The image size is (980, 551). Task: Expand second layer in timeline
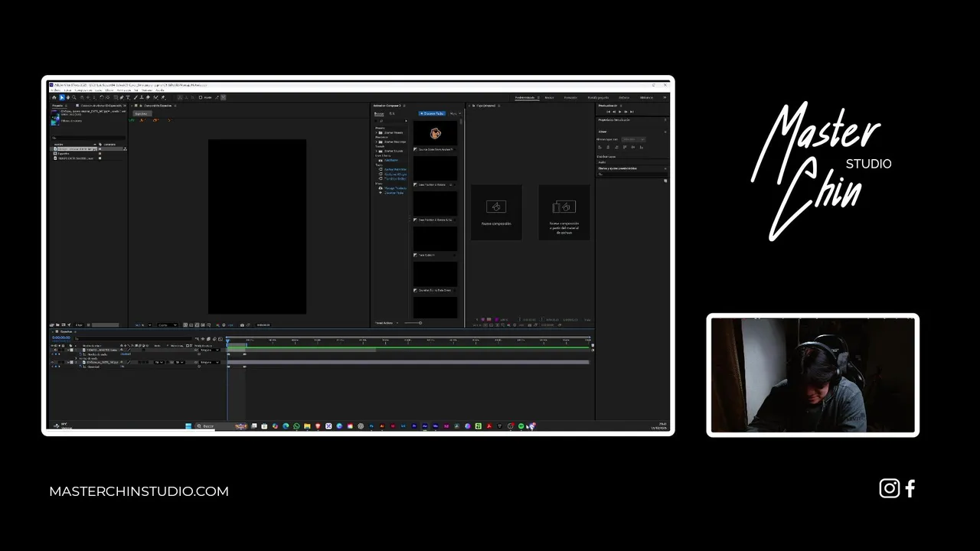(x=68, y=362)
